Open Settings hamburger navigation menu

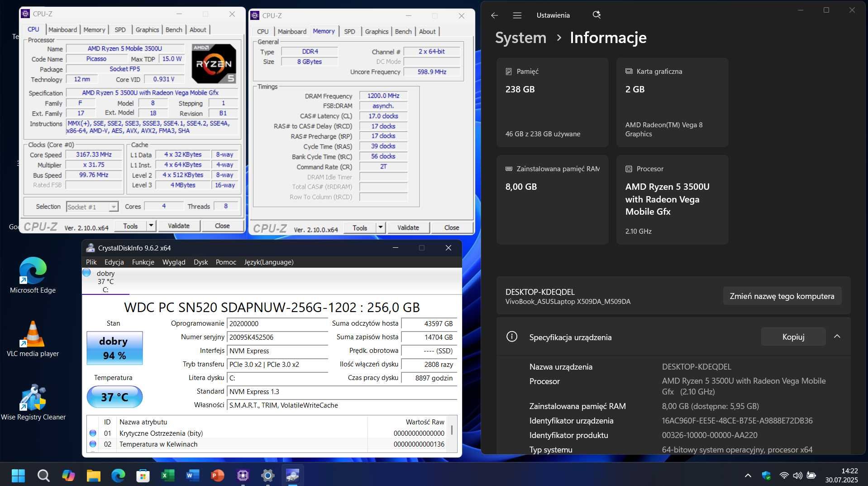click(x=517, y=15)
